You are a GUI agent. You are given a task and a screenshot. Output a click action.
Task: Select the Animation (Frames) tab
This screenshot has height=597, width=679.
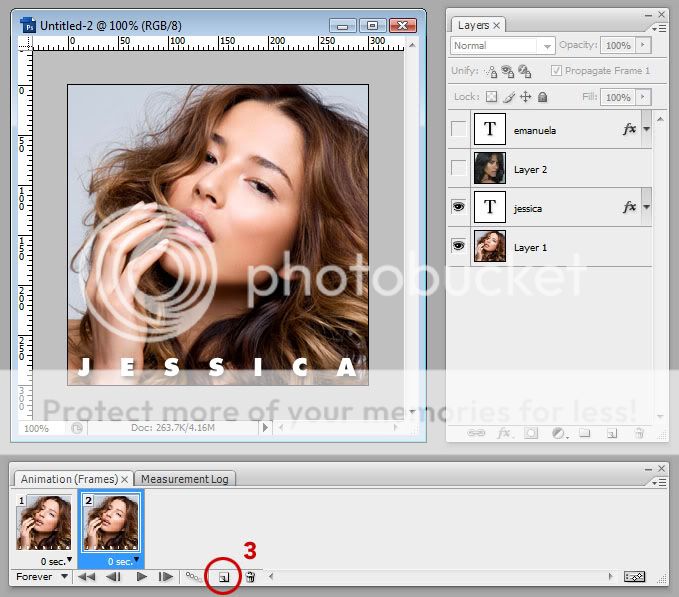click(69, 479)
